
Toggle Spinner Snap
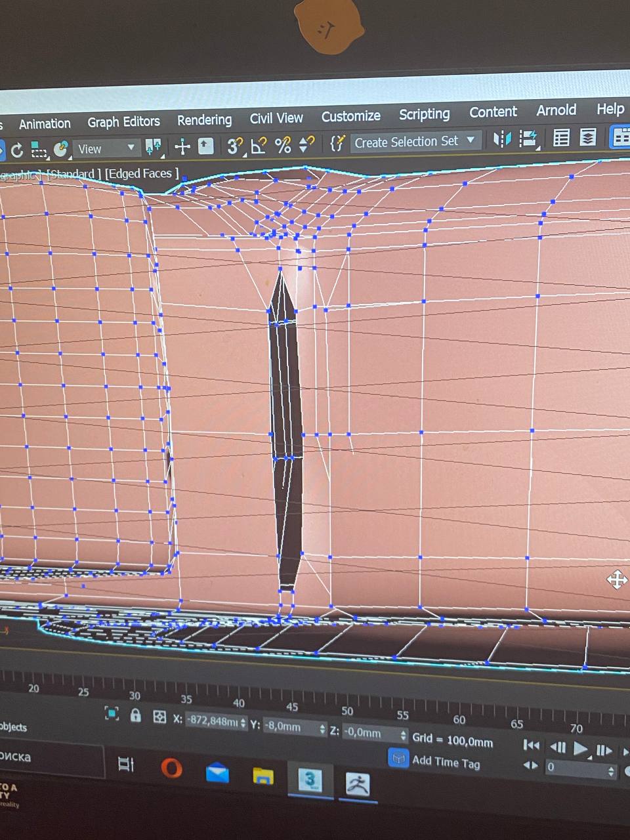306,144
